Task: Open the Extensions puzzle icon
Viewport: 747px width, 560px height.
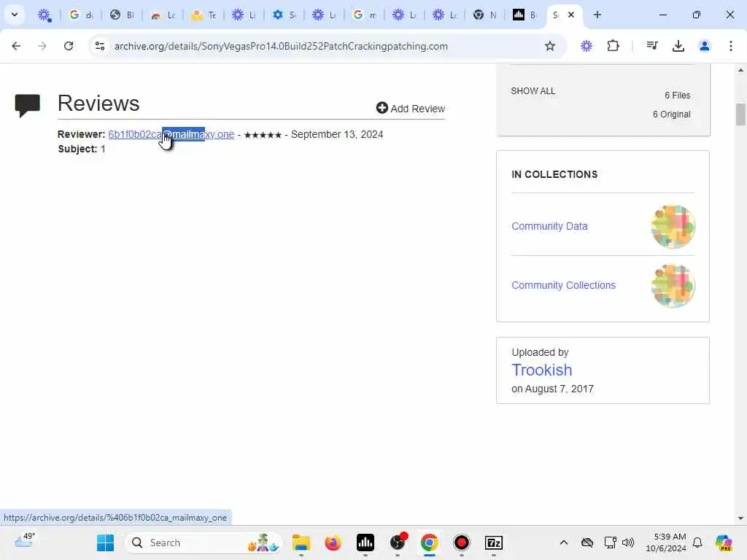Action: (613, 46)
